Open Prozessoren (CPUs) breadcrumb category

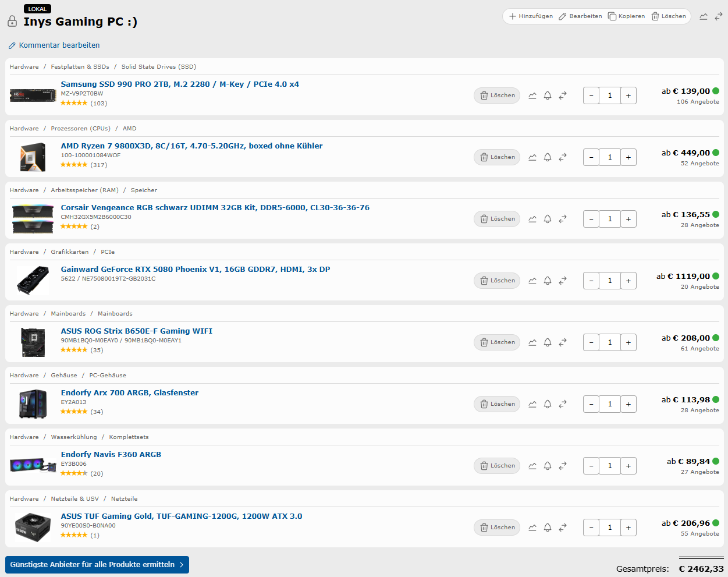coord(80,129)
